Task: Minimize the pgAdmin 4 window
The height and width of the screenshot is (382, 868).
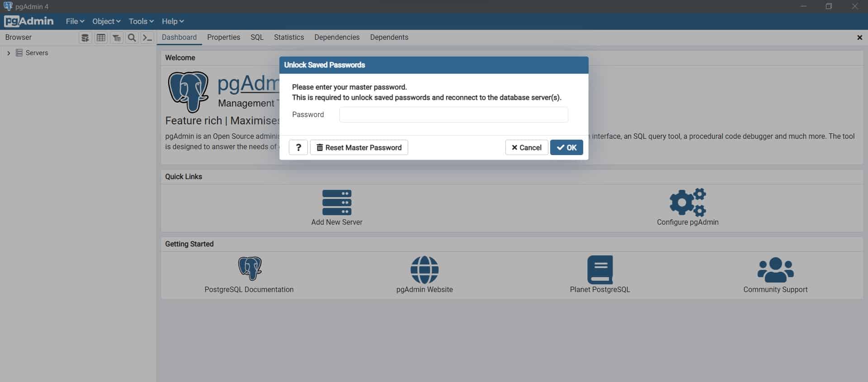Action: (x=803, y=6)
